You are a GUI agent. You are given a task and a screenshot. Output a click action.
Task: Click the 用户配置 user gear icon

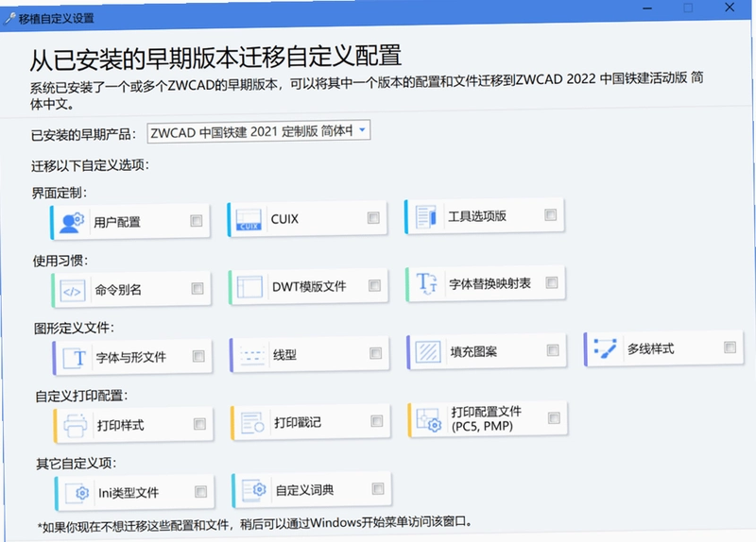pyautogui.click(x=72, y=223)
